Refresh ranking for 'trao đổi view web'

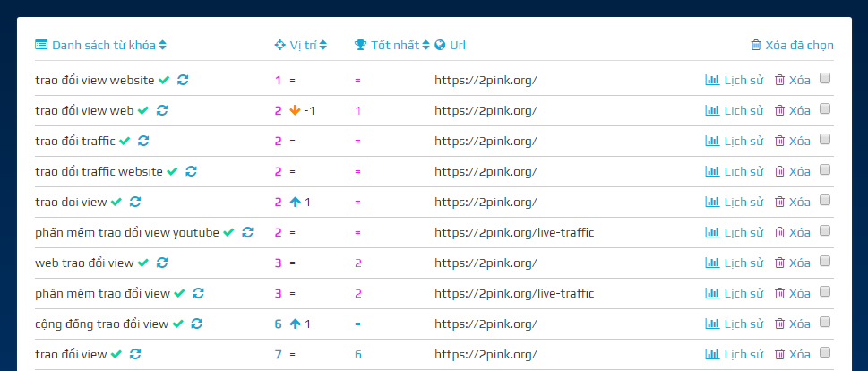[162, 110]
